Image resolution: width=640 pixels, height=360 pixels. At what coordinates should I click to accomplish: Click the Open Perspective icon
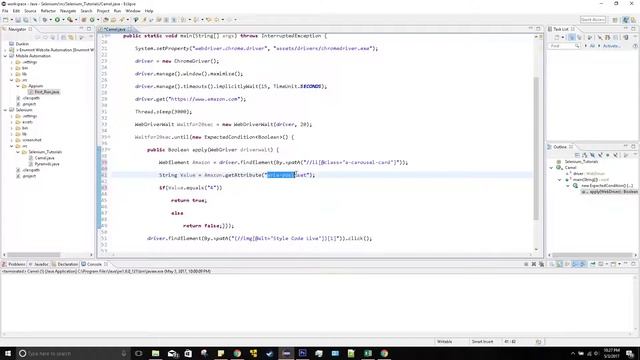(x=615, y=20)
